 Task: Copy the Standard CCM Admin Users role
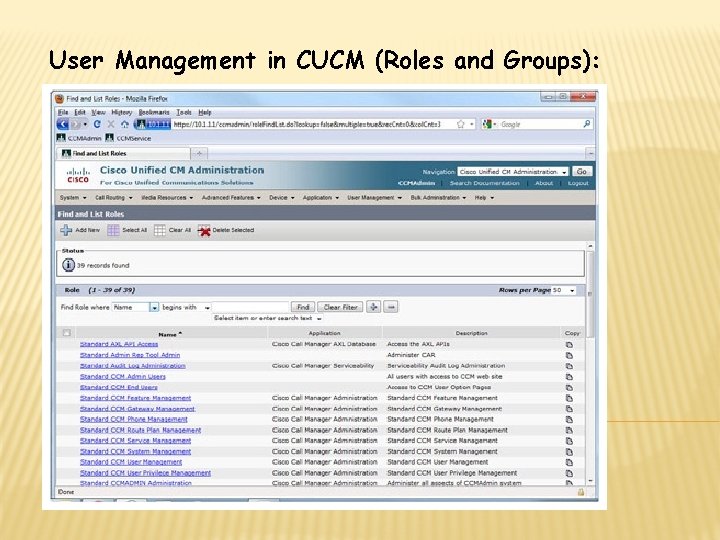tap(569, 377)
